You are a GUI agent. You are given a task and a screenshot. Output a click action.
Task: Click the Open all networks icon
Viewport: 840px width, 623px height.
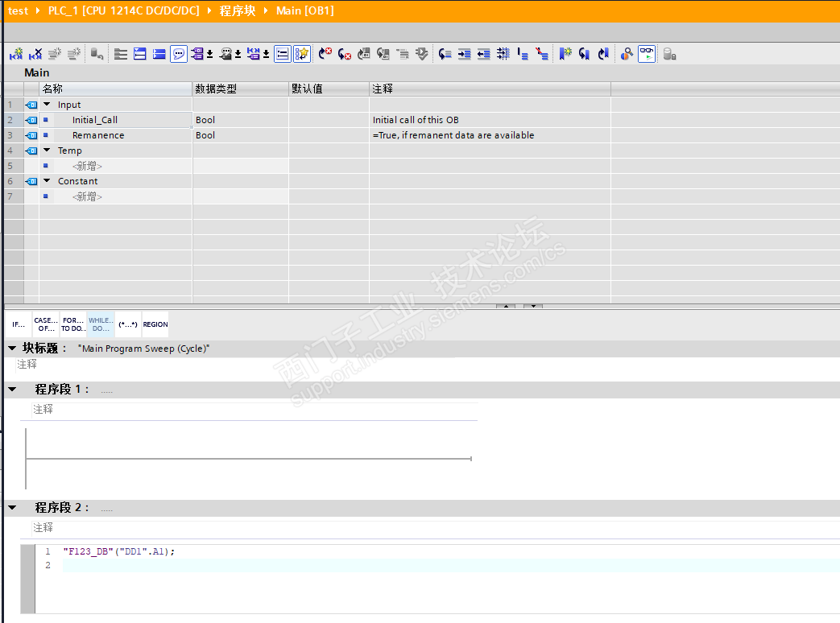[140, 54]
